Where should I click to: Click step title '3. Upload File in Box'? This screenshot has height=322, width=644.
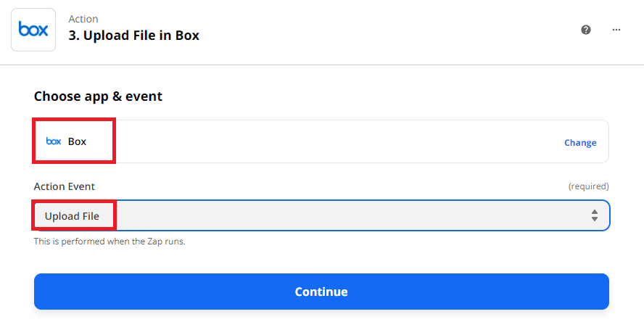coord(133,36)
